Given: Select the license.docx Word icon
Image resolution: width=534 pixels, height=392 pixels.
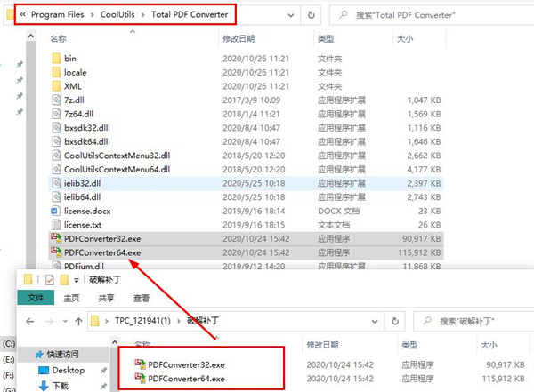Looking at the screenshot, I should point(55,211).
